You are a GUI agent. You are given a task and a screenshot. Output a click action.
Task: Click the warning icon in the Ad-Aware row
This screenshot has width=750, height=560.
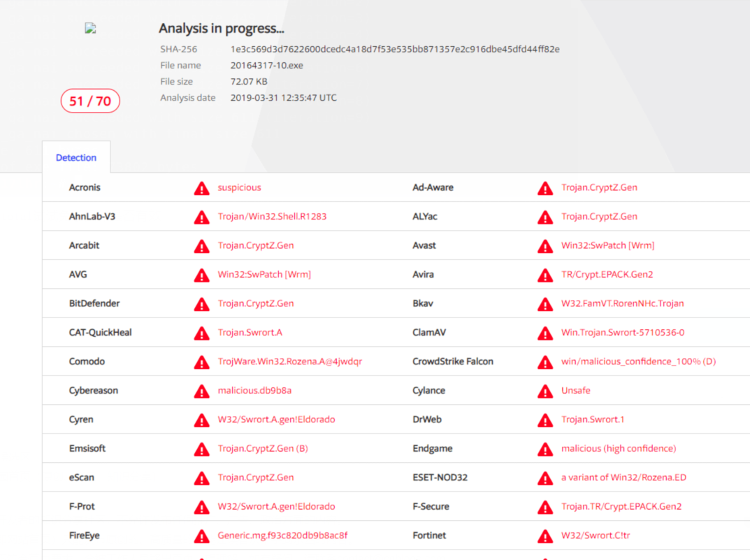coord(545,188)
